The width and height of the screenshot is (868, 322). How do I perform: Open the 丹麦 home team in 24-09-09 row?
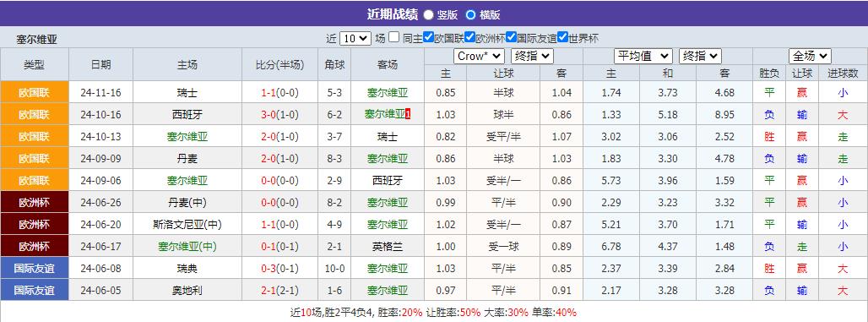[187, 159]
